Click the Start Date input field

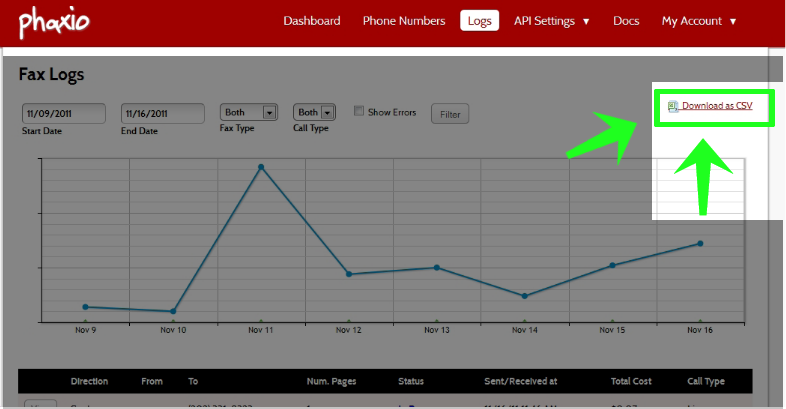(x=63, y=114)
